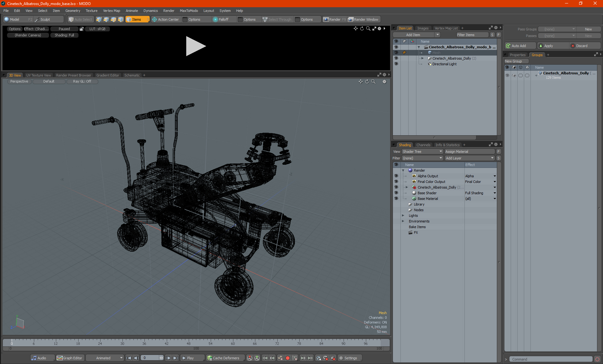Switch to the UV Texture View tab
The width and height of the screenshot is (603, 364).
[38, 75]
